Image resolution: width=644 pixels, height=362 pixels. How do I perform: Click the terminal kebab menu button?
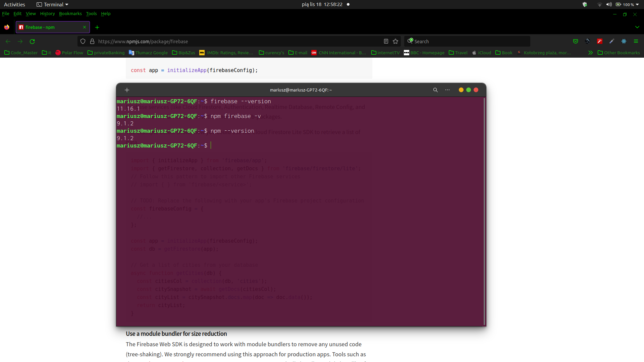pos(448,90)
